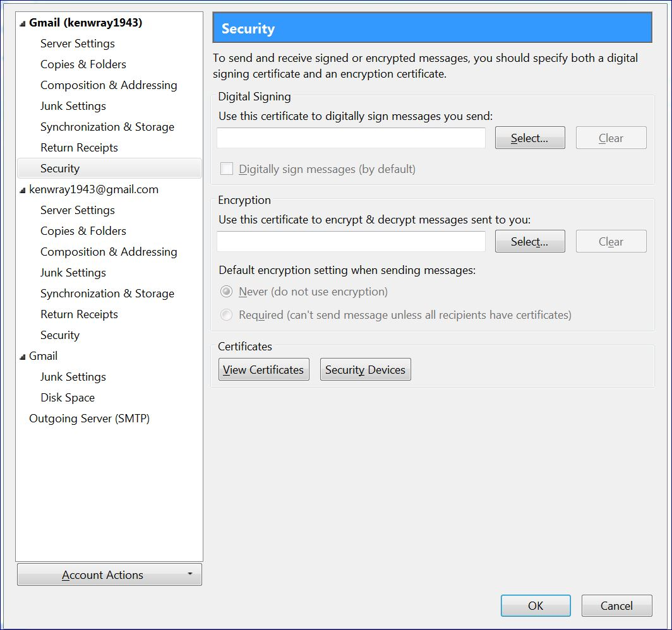
Task: Open Outgoing Server (SMTP) settings
Action: [89, 419]
